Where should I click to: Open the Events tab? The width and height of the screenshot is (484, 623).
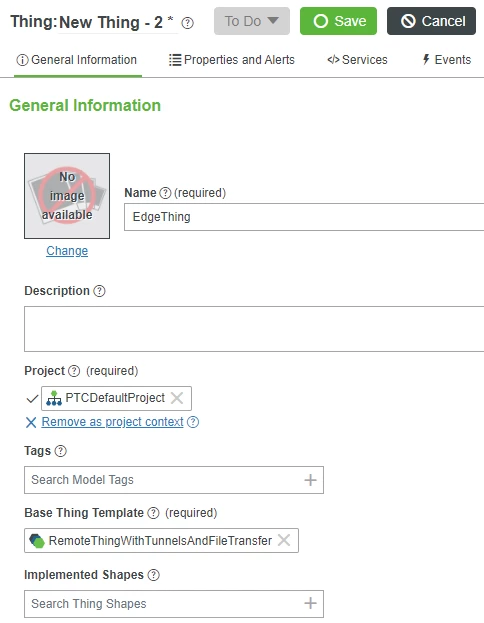tap(447, 60)
